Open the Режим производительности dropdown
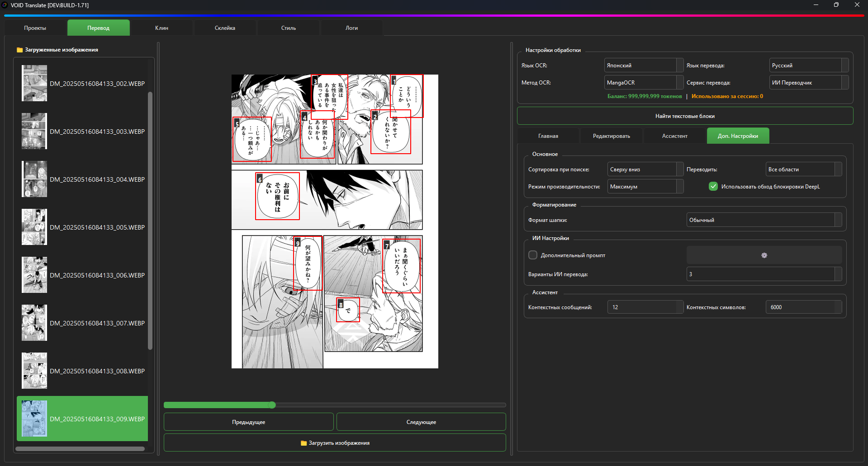868x466 pixels. click(645, 187)
